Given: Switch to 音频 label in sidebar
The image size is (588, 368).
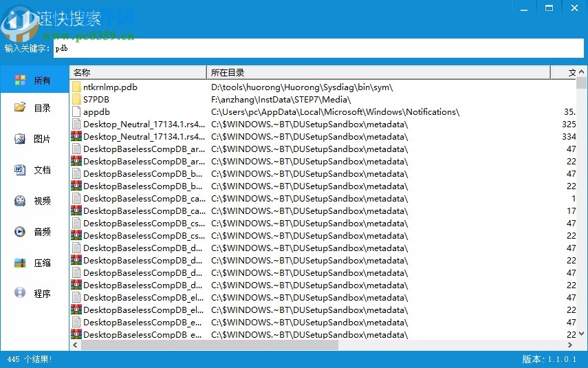Looking at the screenshot, I should (x=42, y=232).
